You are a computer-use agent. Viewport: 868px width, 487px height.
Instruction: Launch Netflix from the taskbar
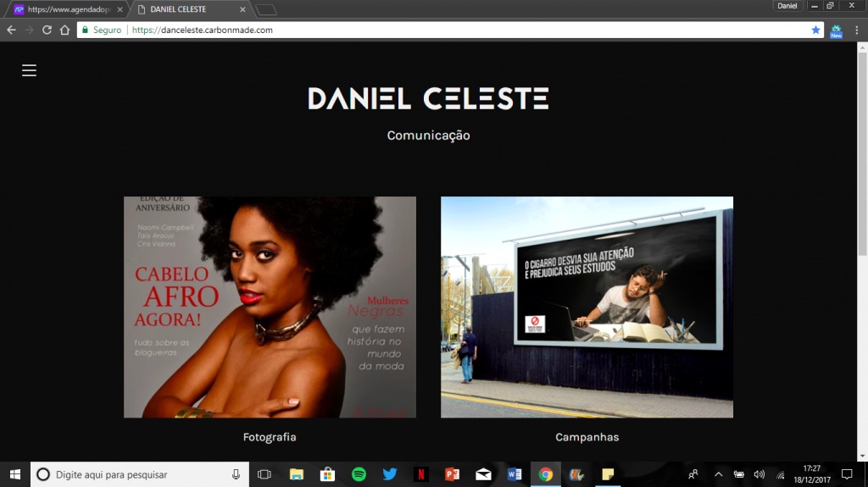point(420,474)
